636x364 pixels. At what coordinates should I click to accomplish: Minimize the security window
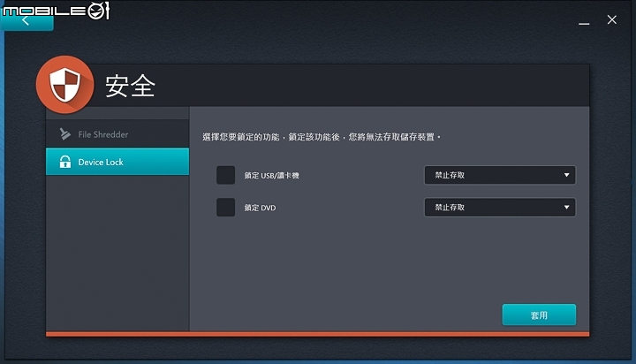click(x=584, y=23)
